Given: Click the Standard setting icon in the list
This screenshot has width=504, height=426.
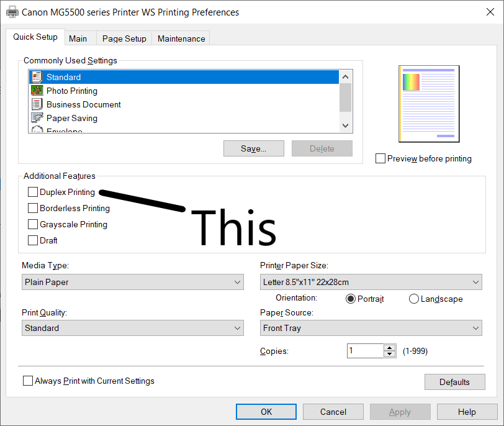Looking at the screenshot, I should coord(37,77).
